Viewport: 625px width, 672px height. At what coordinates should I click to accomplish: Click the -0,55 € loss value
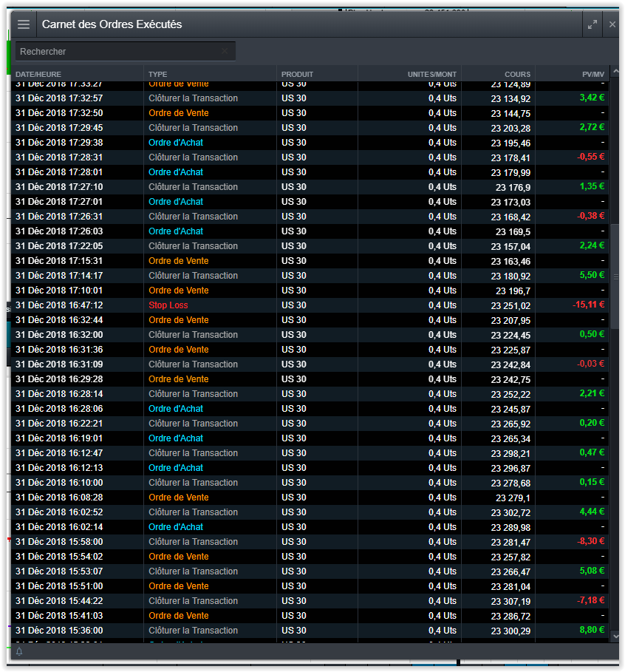coord(591,157)
